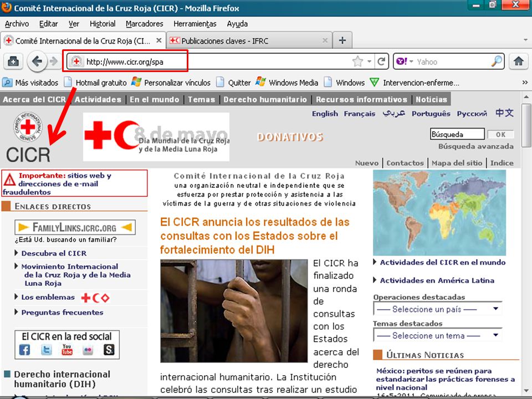
Task: Open a new tab with the plus button
Action: coord(342,40)
